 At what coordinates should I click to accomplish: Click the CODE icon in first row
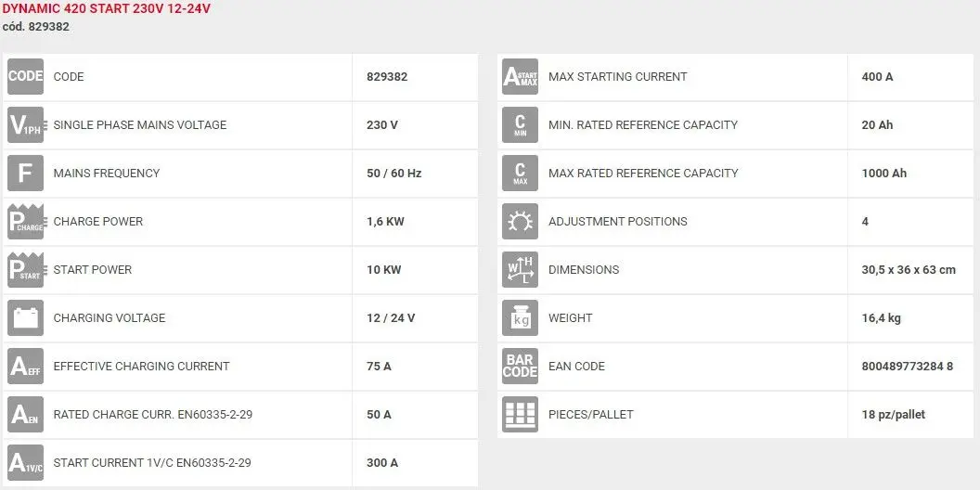[x=25, y=76]
